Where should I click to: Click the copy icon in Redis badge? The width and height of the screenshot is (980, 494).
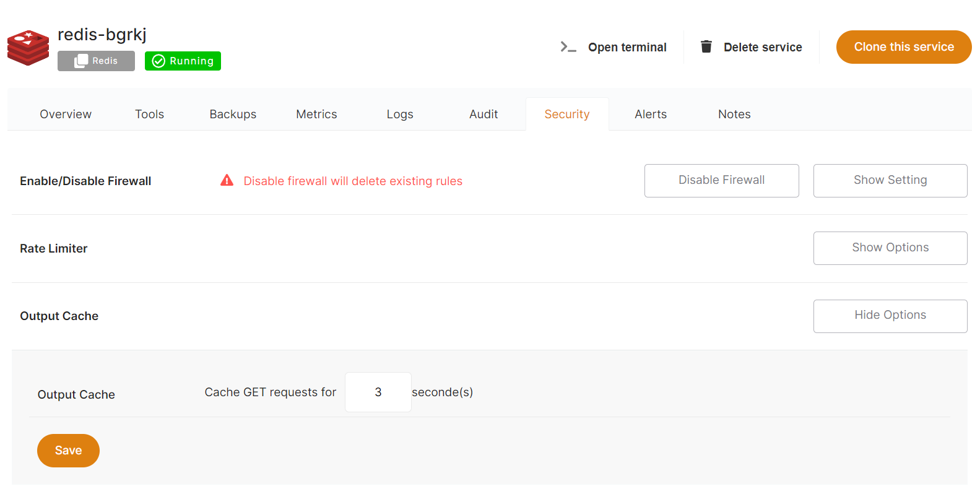coord(81,61)
